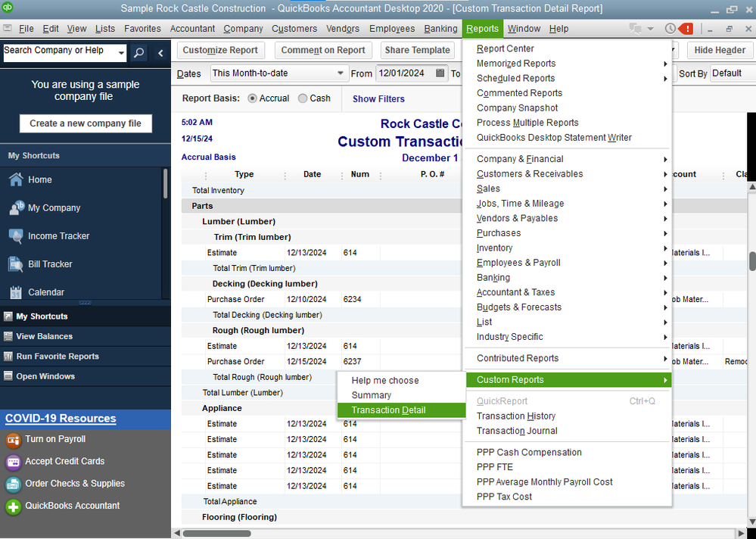This screenshot has height=539, width=756.
Task: Collapse the left navigation panel arrow
Action: 160,53
